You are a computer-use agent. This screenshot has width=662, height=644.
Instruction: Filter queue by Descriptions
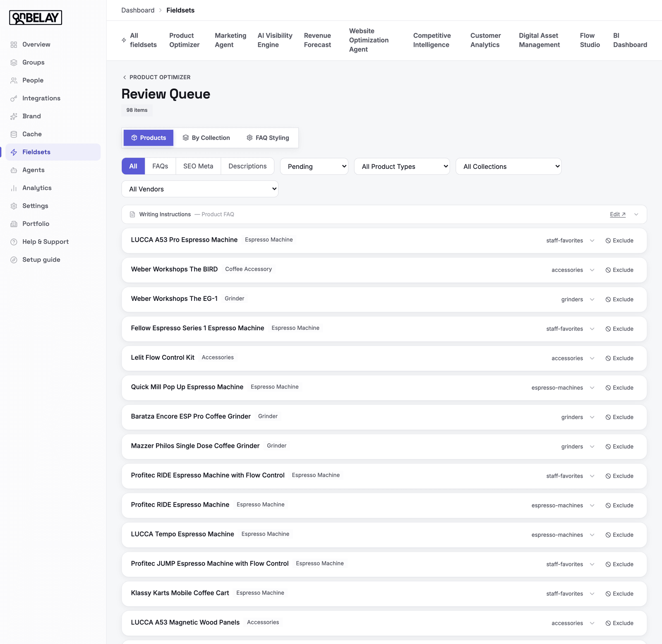(247, 166)
